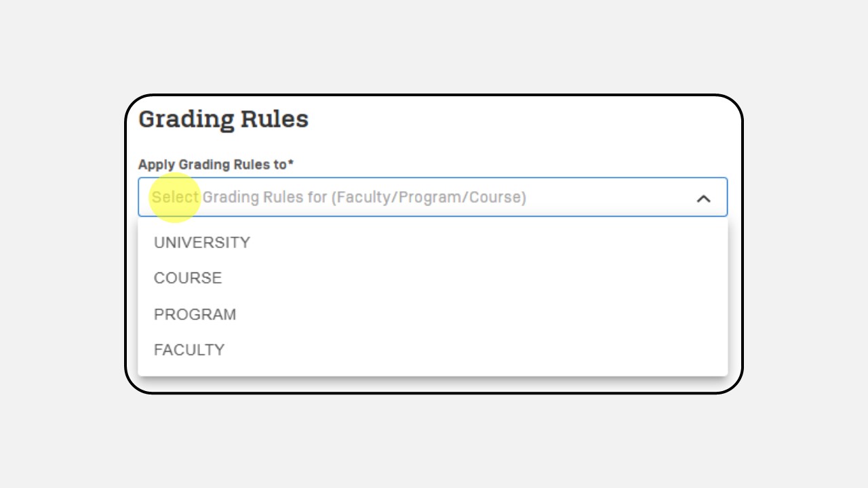Close the options list with the up caret
The image size is (868, 488).
[x=703, y=199]
